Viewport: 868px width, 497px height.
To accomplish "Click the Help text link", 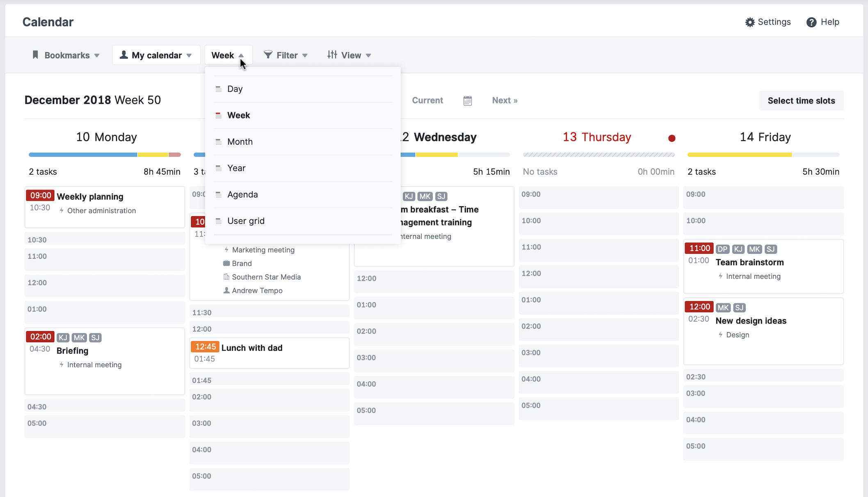I will (830, 22).
